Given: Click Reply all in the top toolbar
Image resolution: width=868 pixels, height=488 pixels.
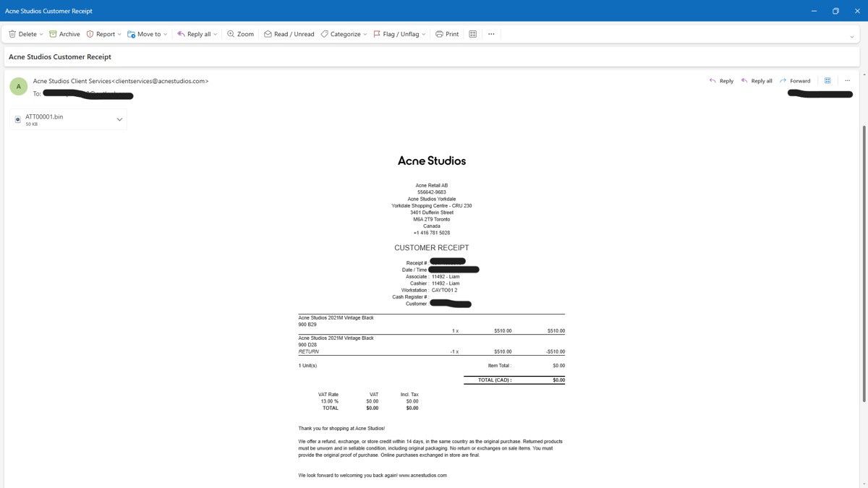Looking at the screenshot, I should [194, 34].
